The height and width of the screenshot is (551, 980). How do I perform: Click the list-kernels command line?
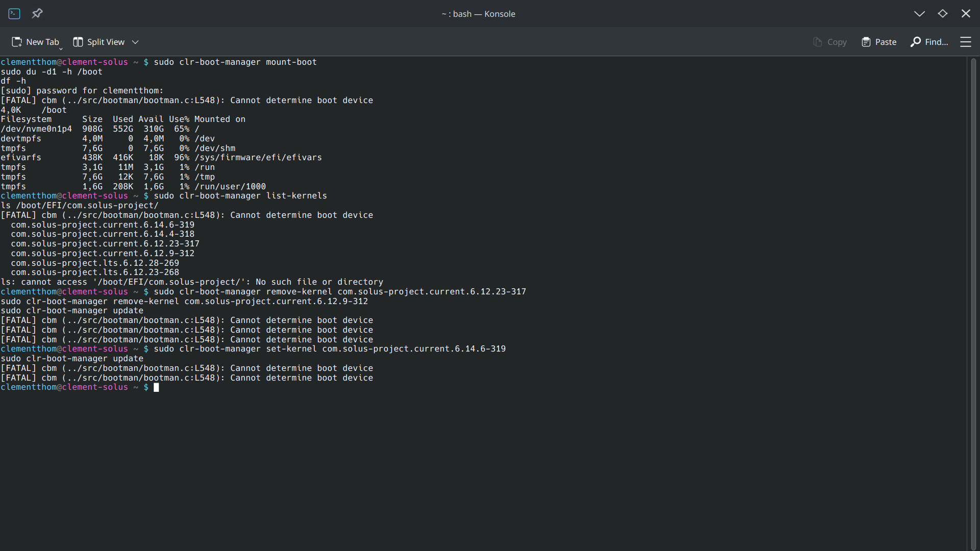pos(240,196)
